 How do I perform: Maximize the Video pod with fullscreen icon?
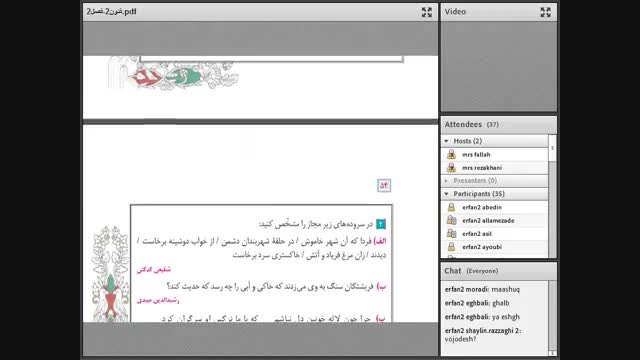pos(545,12)
